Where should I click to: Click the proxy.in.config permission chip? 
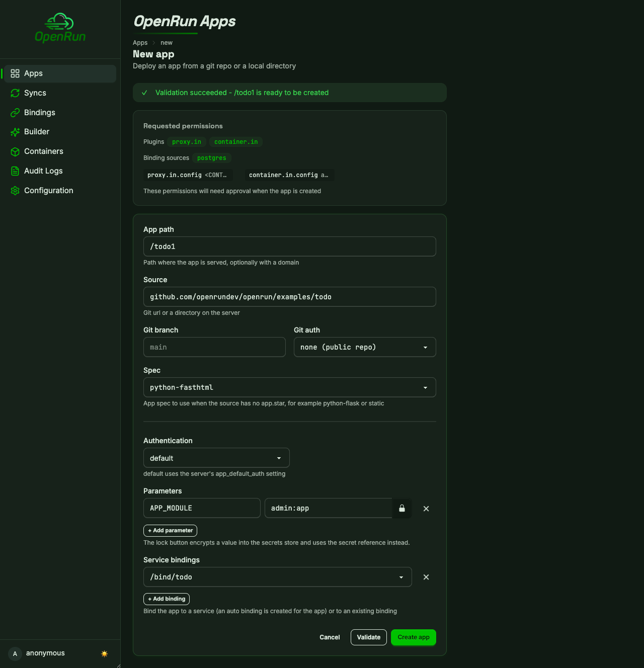pos(187,175)
